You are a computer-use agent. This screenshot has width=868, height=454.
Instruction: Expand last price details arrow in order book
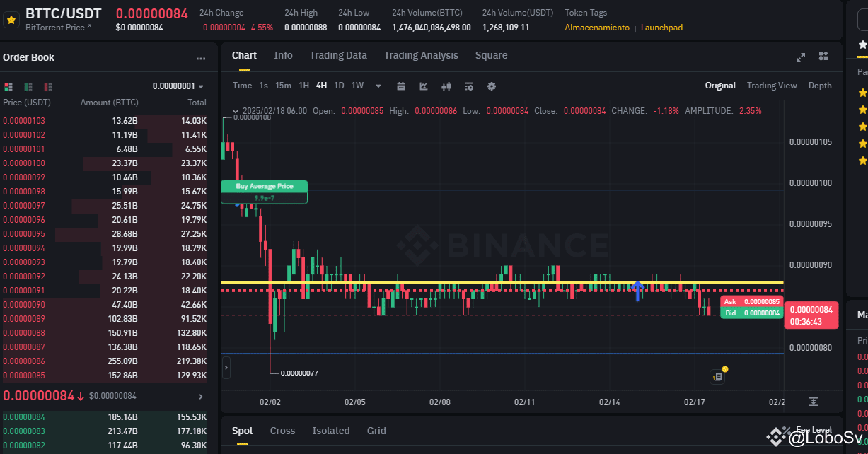click(200, 397)
